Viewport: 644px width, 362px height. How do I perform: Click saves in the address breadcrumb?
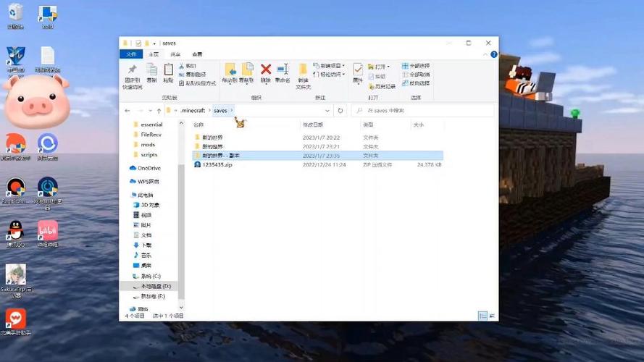coord(220,110)
